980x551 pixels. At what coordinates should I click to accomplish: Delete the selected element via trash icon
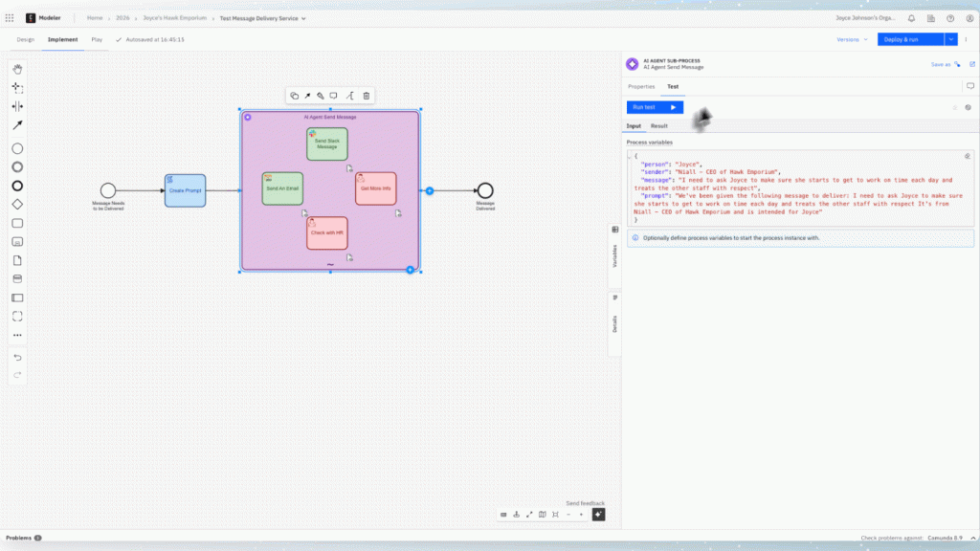tap(366, 96)
